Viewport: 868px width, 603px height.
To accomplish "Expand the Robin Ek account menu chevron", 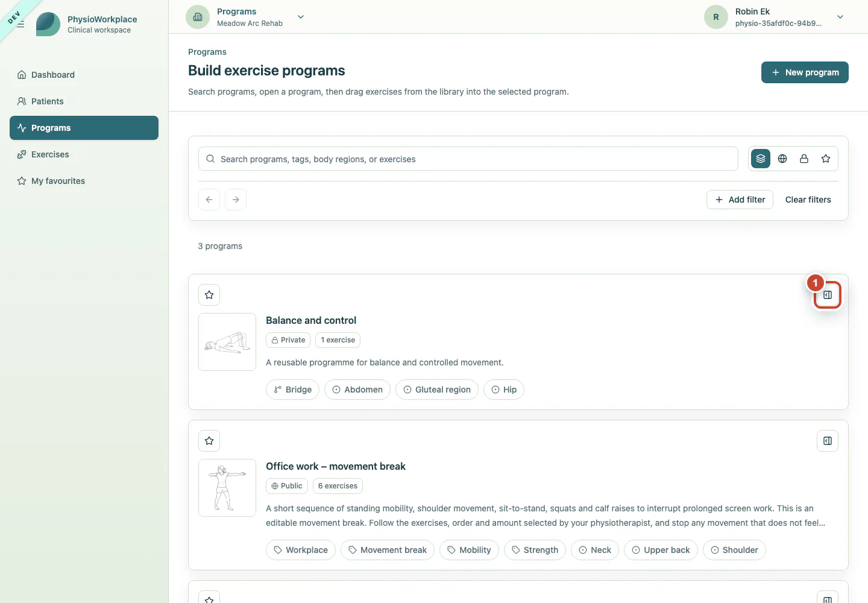I will 840,17.
